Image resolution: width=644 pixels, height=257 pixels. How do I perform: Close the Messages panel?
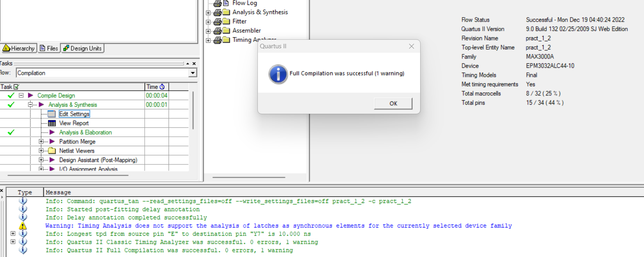pos(2,190)
